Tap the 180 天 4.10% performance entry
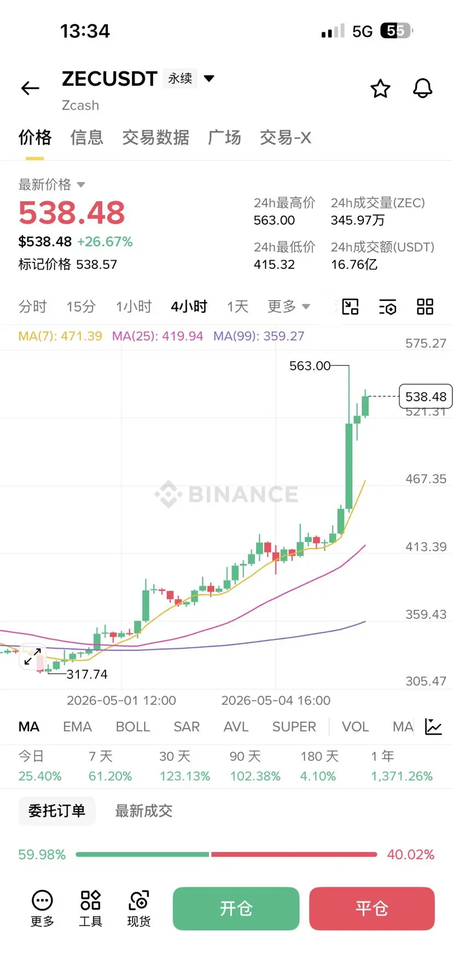 pyautogui.click(x=320, y=766)
